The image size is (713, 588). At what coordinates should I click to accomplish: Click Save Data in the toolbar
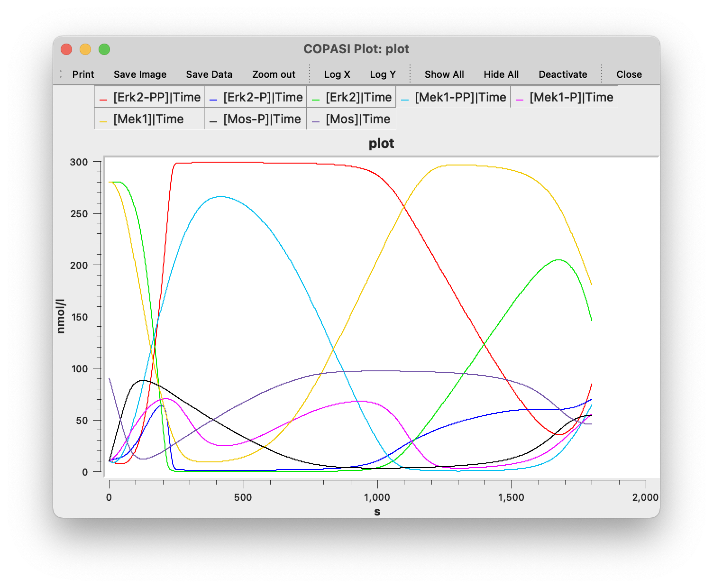(x=209, y=74)
